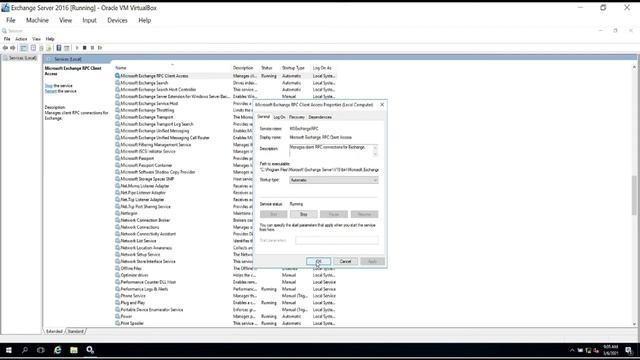Select Netlogon service row
The width and height of the screenshot is (640, 360).
pyautogui.click(x=184, y=213)
